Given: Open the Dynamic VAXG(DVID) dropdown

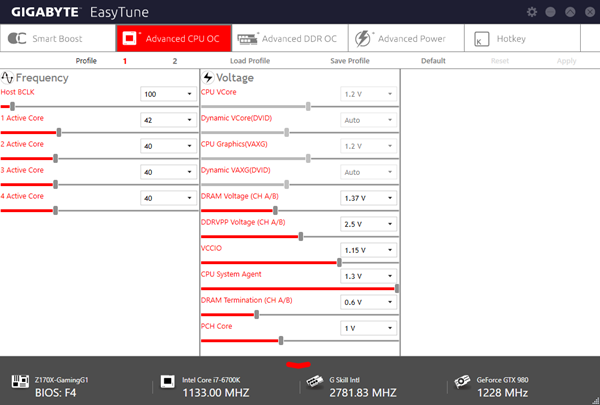Looking at the screenshot, I should tap(368, 172).
